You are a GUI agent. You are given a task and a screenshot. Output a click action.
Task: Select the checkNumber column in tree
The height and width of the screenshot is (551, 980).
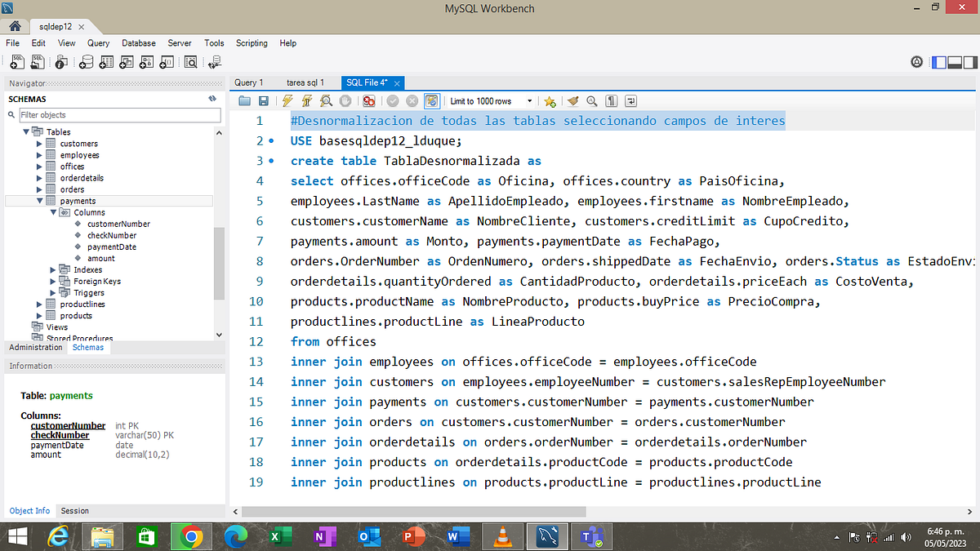tap(111, 235)
